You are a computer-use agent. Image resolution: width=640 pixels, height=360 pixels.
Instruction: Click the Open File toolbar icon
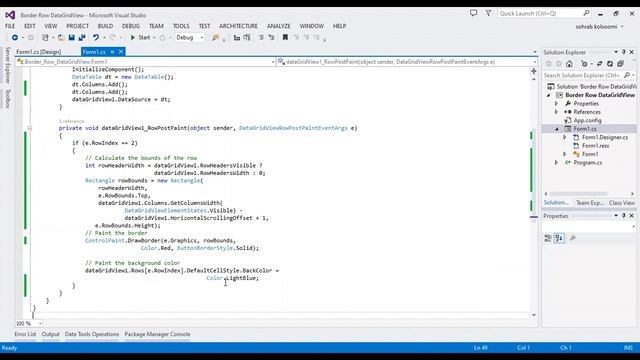(61, 38)
